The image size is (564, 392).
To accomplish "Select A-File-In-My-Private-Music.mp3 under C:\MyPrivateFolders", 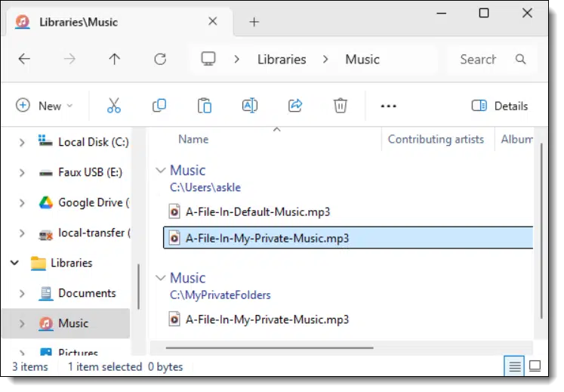I will 267,319.
